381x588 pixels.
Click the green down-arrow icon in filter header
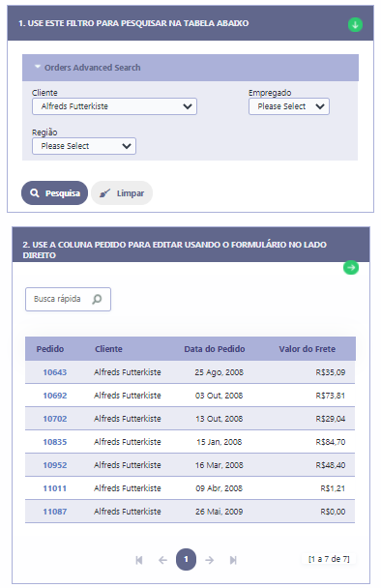[x=355, y=25]
